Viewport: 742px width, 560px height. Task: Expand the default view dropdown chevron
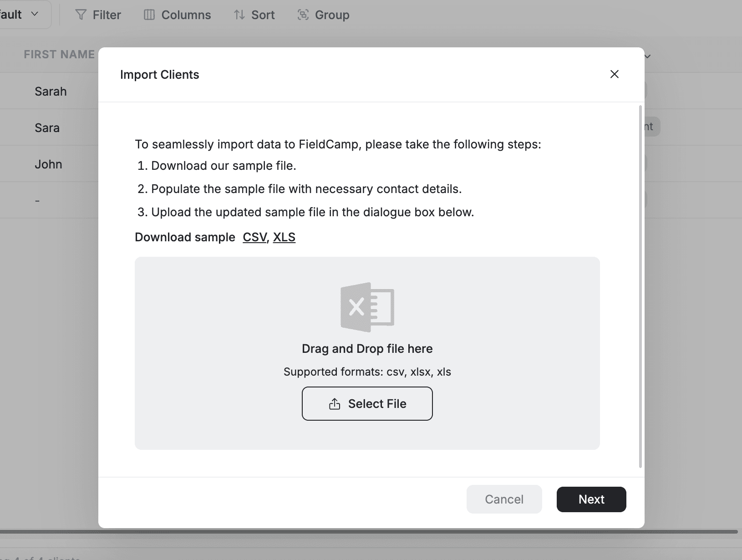(x=35, y=14)
